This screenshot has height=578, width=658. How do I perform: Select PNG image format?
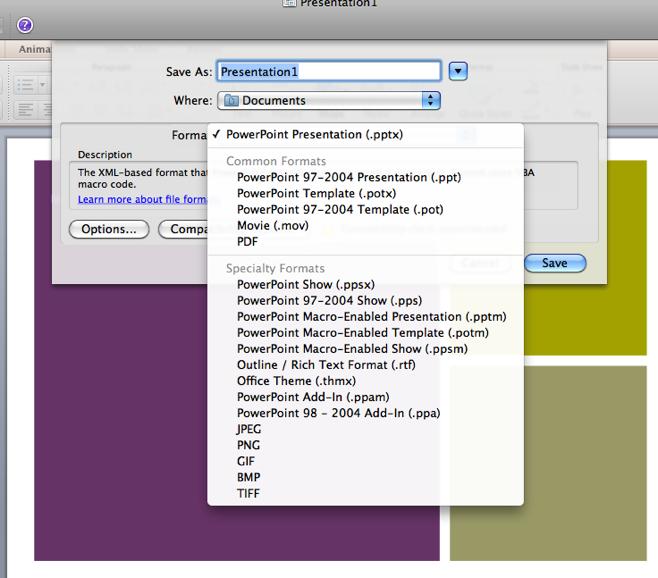coord(365,445)
